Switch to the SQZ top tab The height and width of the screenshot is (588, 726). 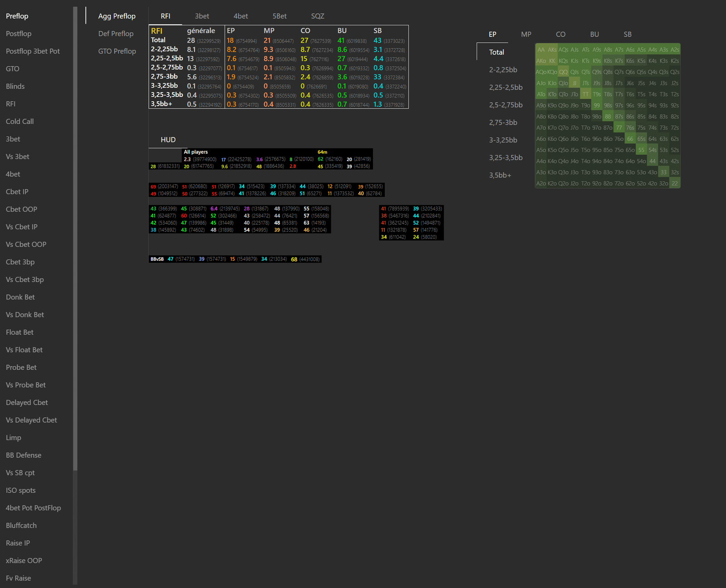click(x=318, y=16)
